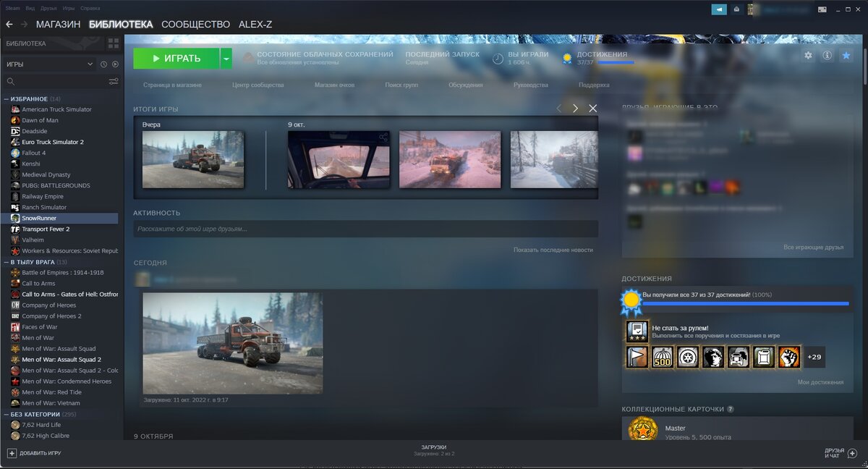Open Поиск групп link
Image resolution: width=868 pixels, height=469 pixels.
pyautogui.click(x=401, y=85)
